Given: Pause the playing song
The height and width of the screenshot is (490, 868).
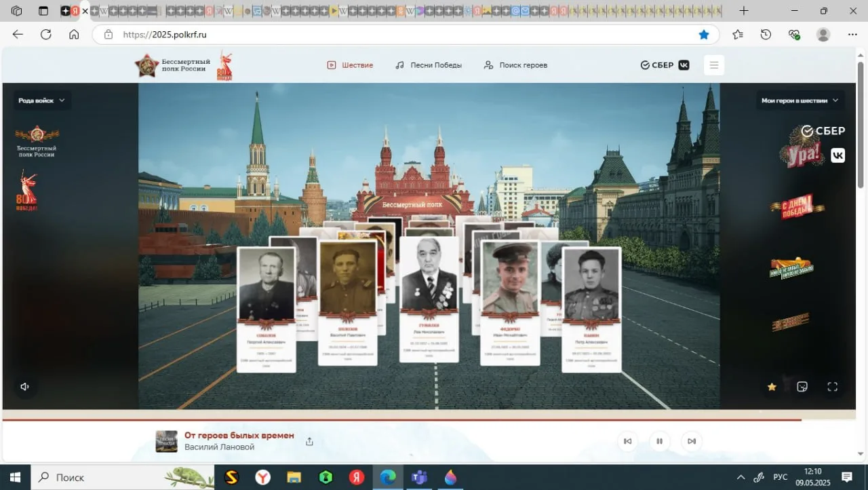Looking at the screenshot, I should 659,441.
